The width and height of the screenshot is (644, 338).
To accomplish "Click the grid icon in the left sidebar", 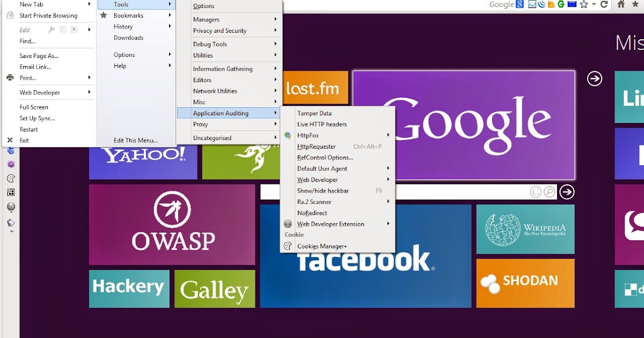I will point(10,192).
